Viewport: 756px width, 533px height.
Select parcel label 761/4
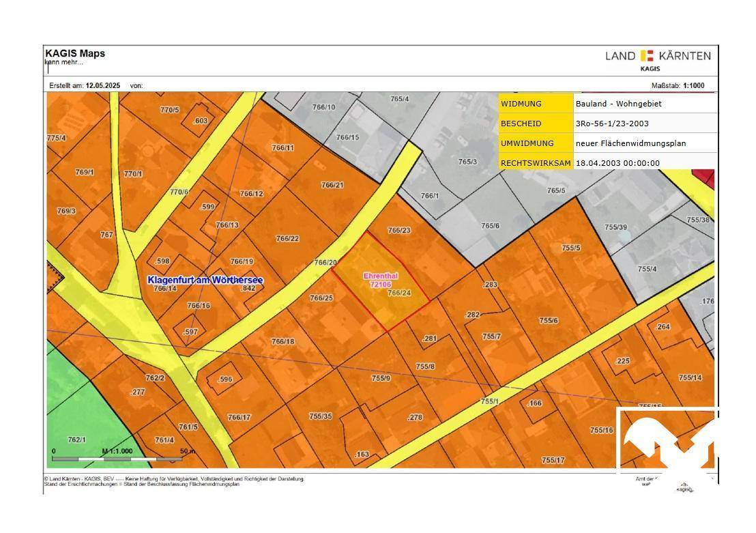pos(164,440)
